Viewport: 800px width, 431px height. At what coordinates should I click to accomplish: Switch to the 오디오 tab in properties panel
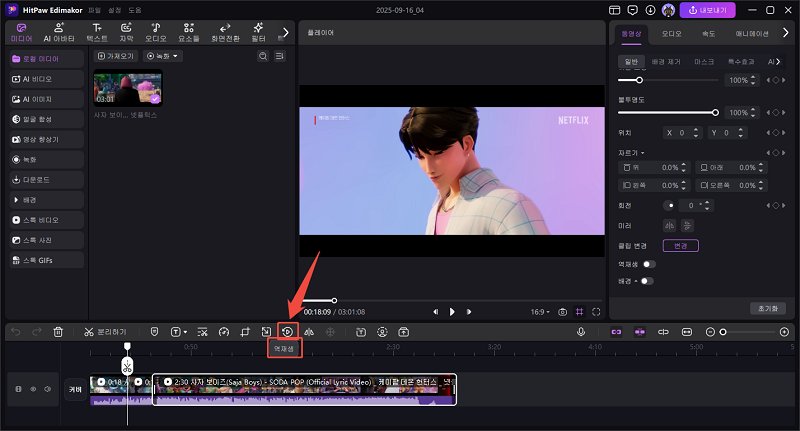pos(671,34)
